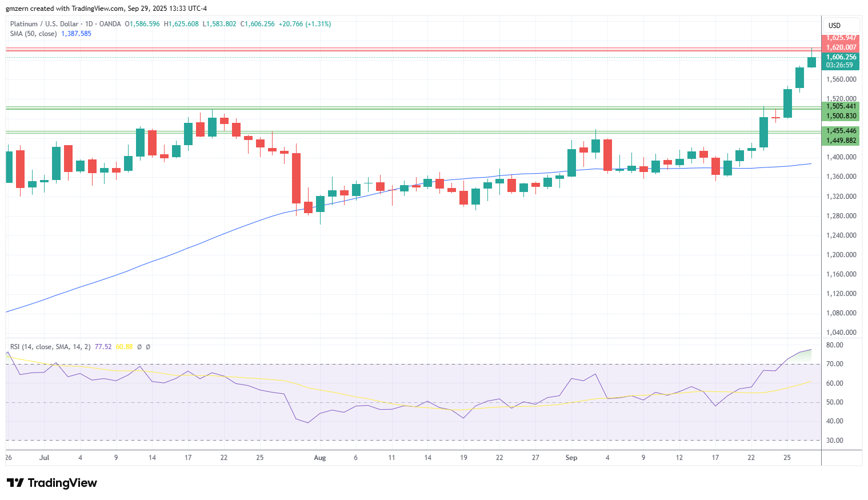Click the open value O1,586.596
868x500 pixels.
(x=142, y=24)
